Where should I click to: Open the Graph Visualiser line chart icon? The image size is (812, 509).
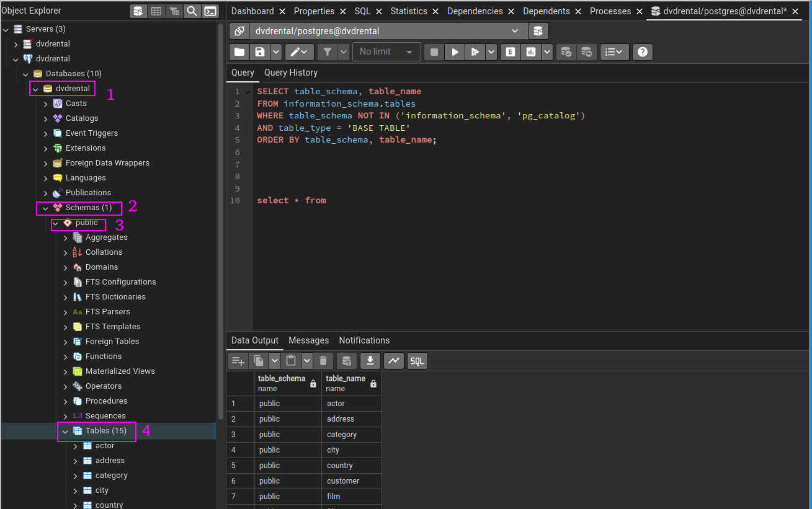pyautogui.click(x=394, y=361)
